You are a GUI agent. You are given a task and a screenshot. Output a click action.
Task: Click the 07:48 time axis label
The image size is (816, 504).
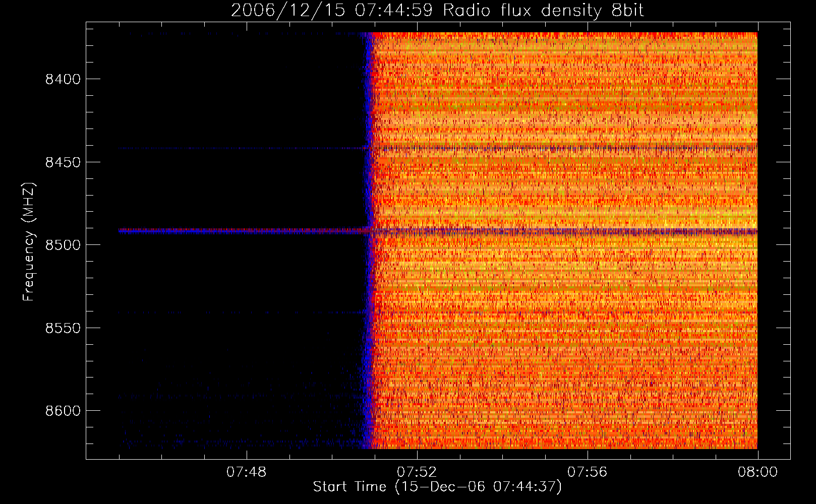pos(246,472)
